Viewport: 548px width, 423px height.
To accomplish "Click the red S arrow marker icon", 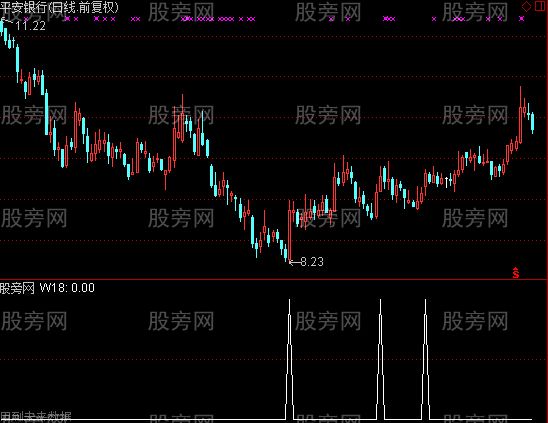I will point(516,273).
